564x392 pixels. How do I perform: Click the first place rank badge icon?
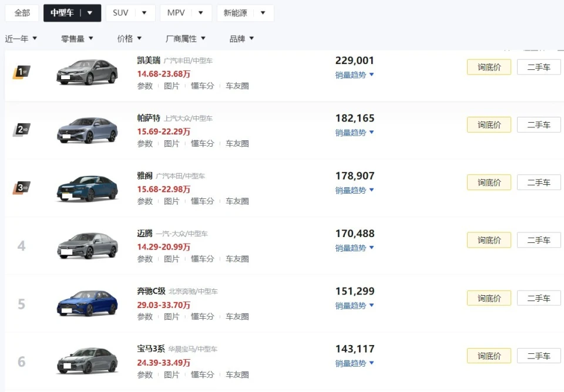[x=21, y=72]
